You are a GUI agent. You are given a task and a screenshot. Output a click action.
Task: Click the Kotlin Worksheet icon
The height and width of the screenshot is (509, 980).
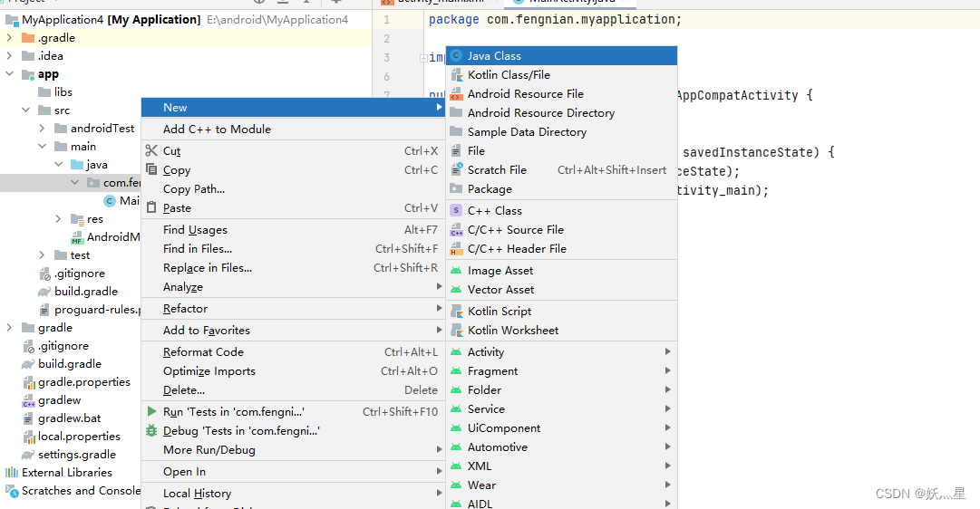tap(456, 331)
